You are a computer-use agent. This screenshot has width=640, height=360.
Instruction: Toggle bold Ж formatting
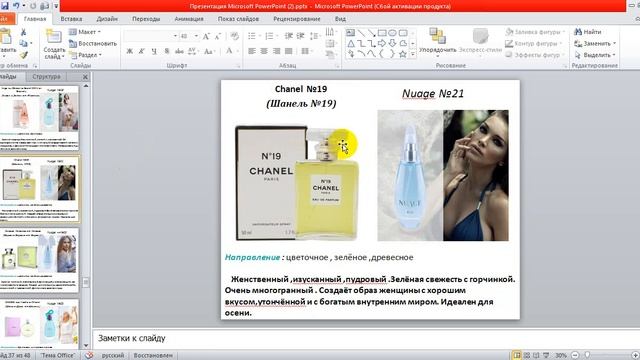click(x=129, y=51)
